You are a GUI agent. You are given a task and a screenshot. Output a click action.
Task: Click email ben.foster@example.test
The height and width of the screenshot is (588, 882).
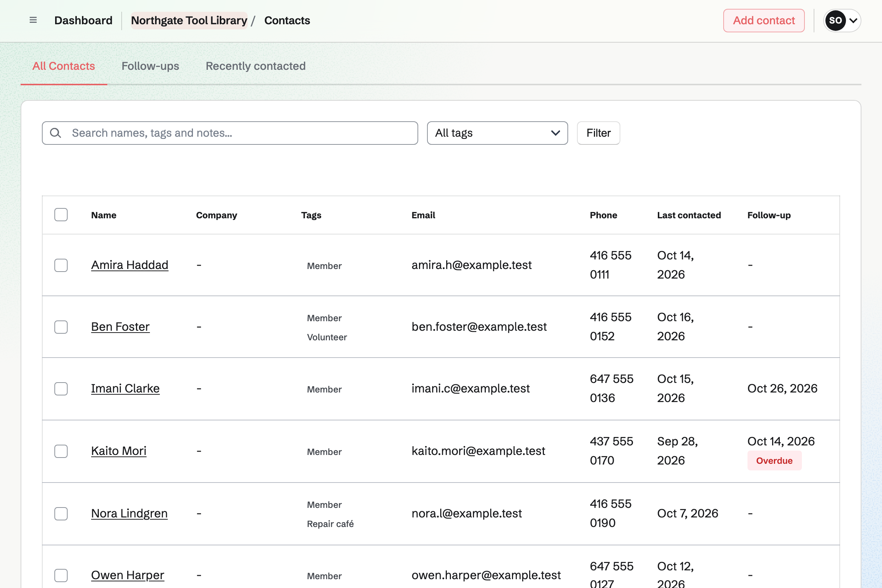pyautogui.click(x=479, y=327)
